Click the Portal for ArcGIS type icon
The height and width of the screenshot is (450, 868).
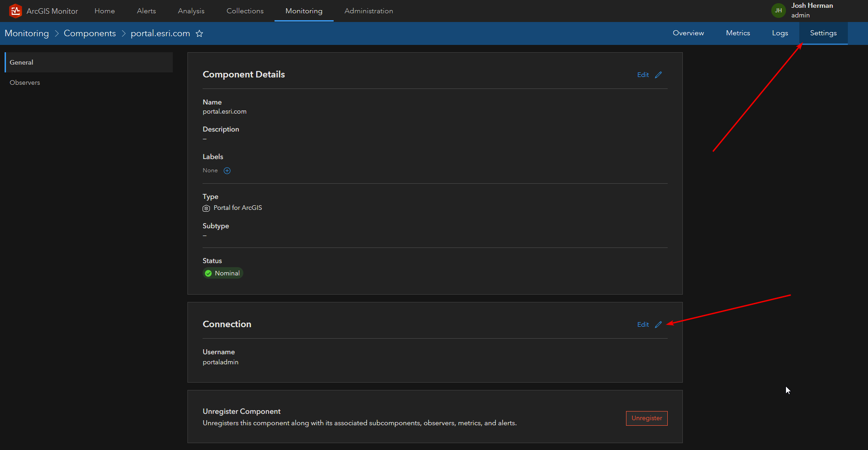[206, 208]
